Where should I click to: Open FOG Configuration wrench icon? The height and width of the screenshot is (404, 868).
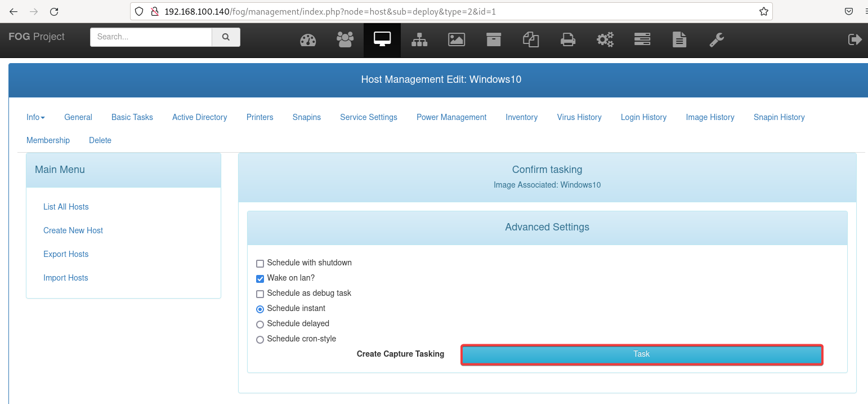coord(717,39)
